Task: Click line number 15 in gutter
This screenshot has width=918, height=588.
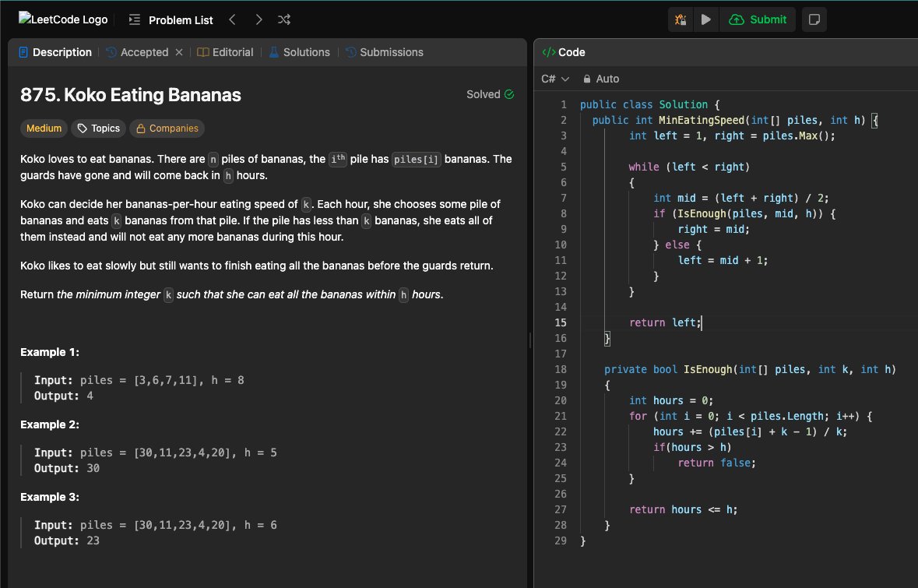Action: pos(561,322)
